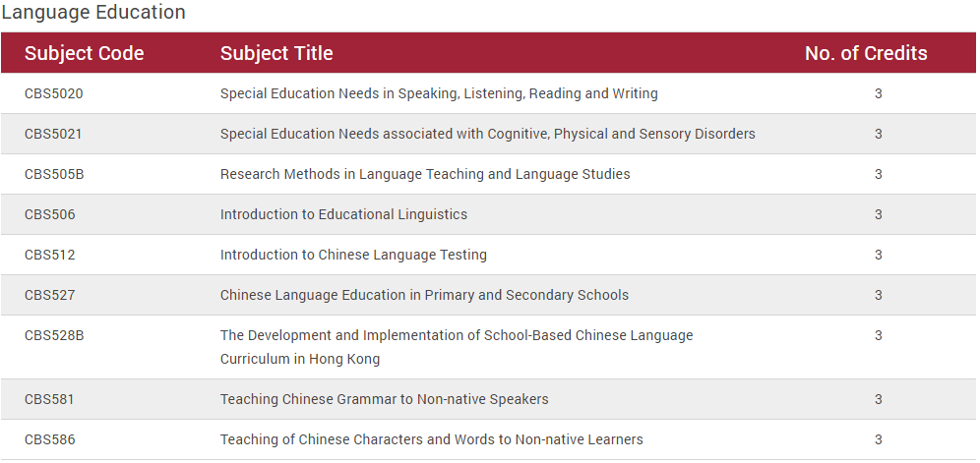Click the No. of Credits header
980x463 pixels.
pyautogui.click(x=866, y=53)
